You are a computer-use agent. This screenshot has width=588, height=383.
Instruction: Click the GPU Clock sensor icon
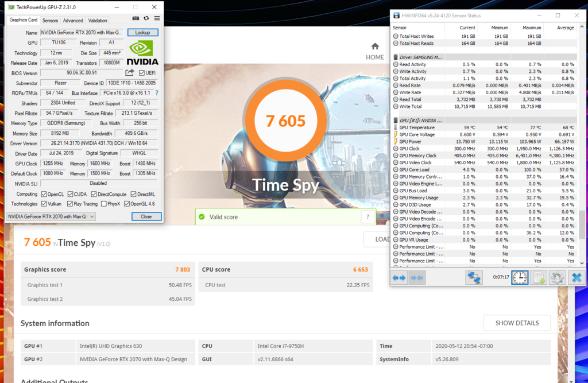(396, 149)
